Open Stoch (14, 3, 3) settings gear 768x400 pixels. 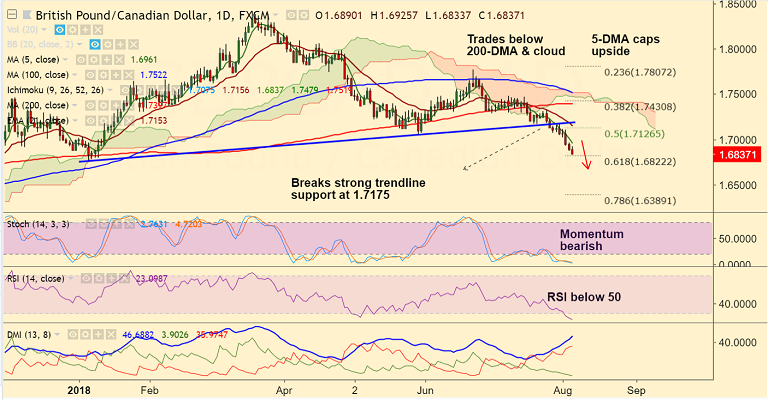104,224
